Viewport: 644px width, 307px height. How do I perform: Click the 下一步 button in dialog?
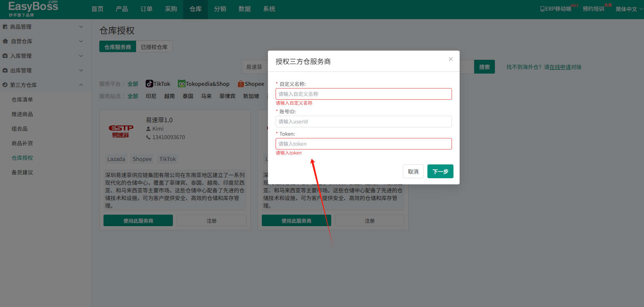point(440,171)
